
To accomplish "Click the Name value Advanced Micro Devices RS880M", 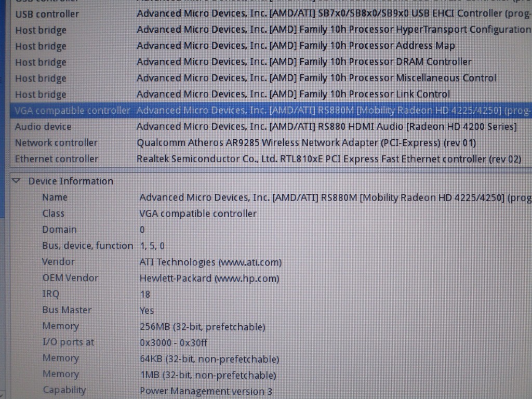I will point(335,197).
